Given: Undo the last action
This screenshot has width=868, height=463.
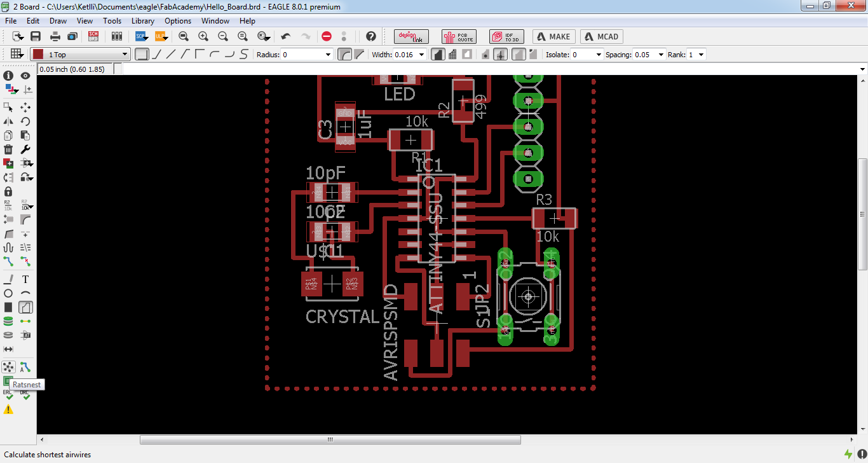Looking at the screenshot, I should point(286,36).
